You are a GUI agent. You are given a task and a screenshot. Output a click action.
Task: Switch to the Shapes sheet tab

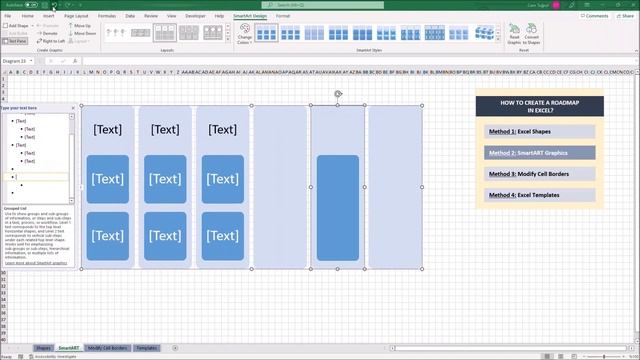coord(43,348)
